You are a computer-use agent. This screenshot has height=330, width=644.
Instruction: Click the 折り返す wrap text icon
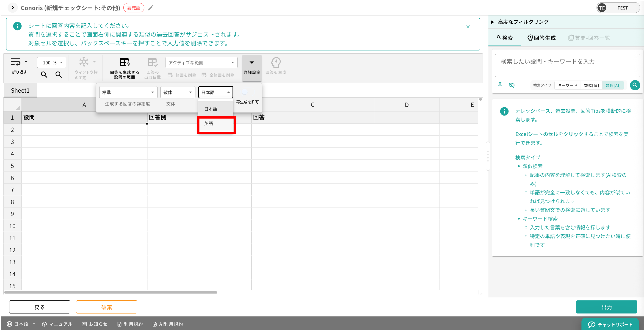point(16,62)
